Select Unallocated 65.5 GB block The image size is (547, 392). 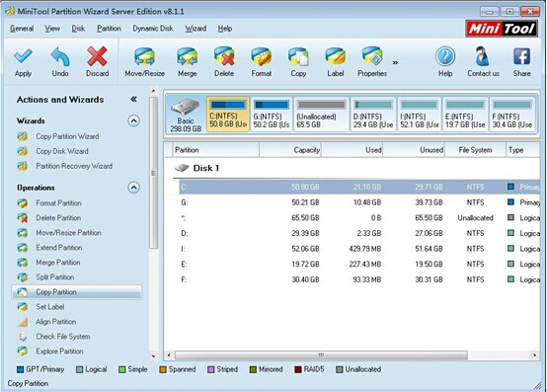pyautogui.click(x=321, y=115)
